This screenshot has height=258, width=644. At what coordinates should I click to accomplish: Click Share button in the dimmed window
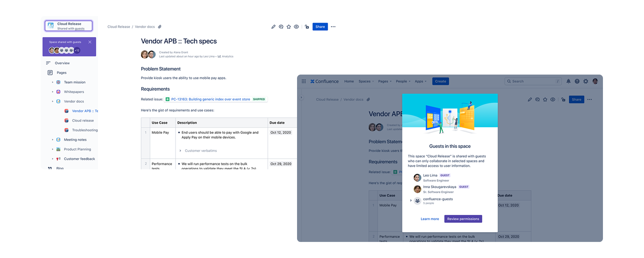pos(576,100)
